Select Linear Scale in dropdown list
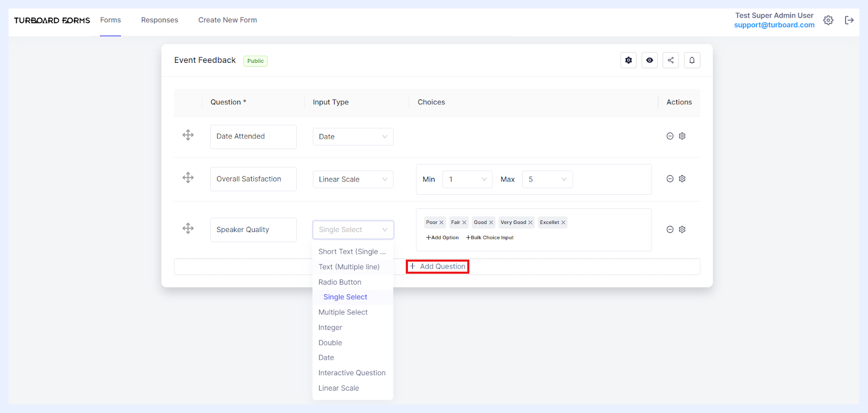868x413 pixels. 353,388
